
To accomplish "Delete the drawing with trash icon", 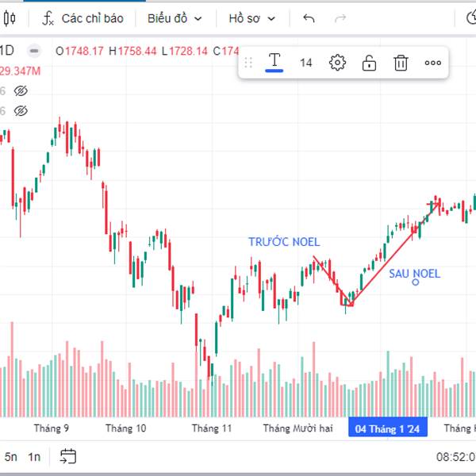I will pos(401,63).
